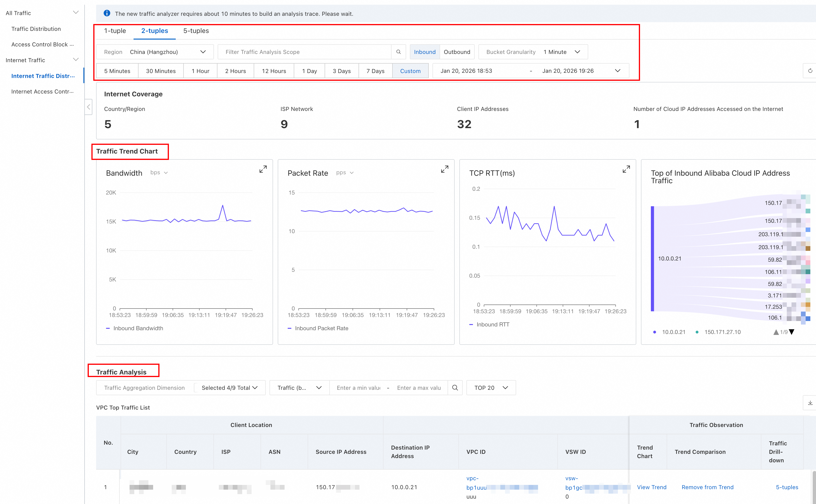Click the Enter a min value field
This screenshot has width=816, height=504.
(358, 388)
